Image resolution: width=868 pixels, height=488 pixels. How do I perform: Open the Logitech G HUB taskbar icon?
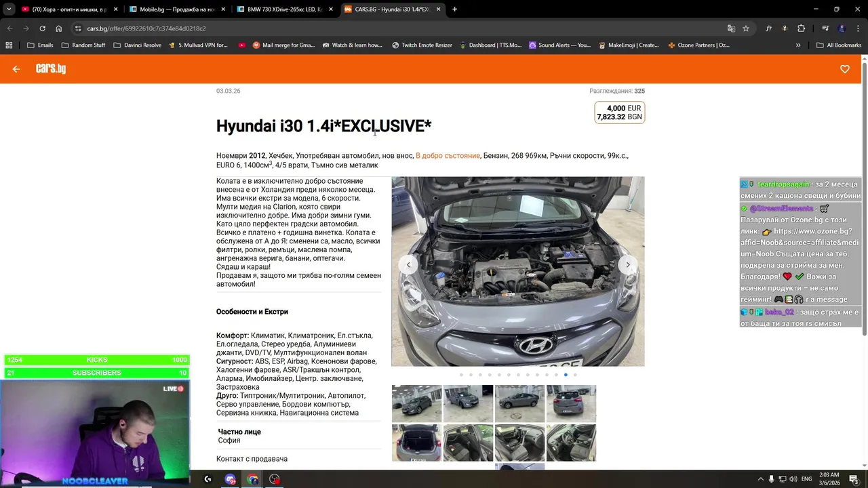pos(208,479)
